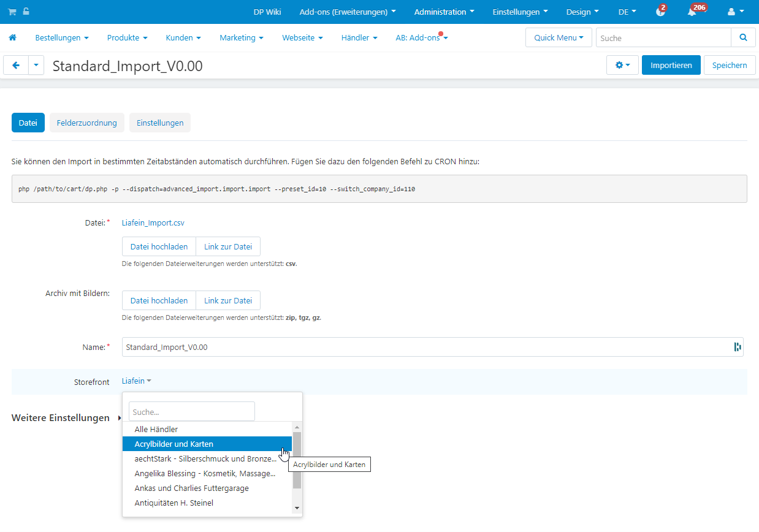The image size is (759, 532).
Task: Switch to the Felderzuordnung tab
Action: tap(87, 123)
